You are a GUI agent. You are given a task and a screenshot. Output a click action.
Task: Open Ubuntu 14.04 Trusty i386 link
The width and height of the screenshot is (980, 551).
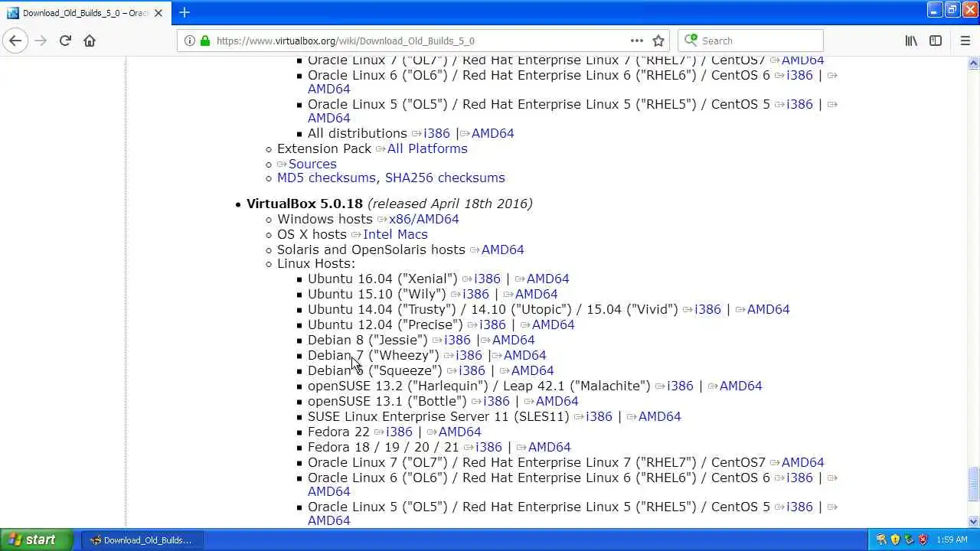(x=707, y=309)
